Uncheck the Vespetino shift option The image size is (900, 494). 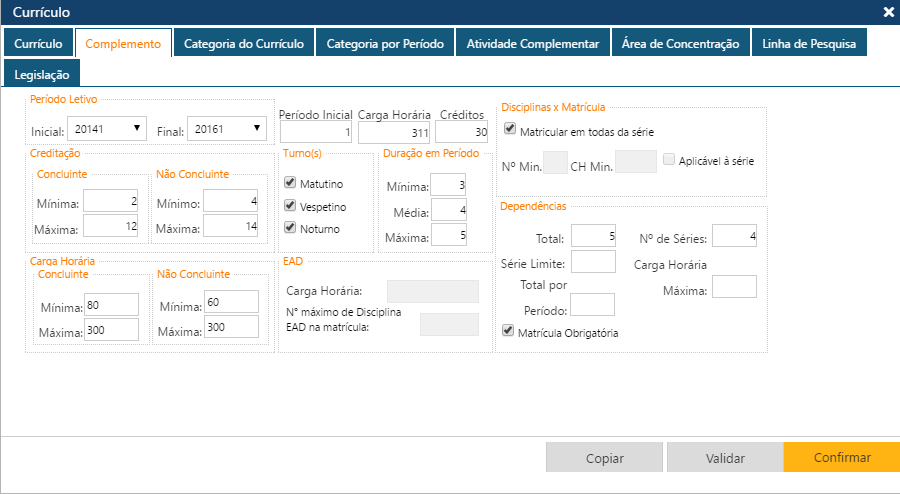(291, 206)
